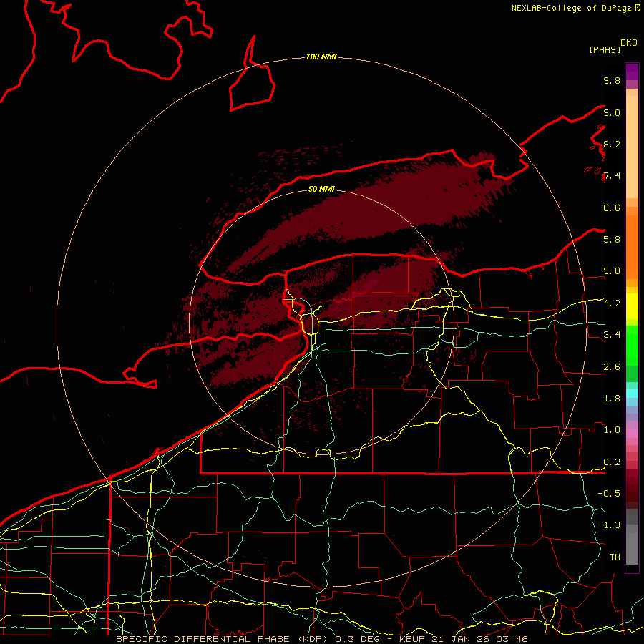The image size is (644, 644).
Task: Click the 100 NMI range ring label
Action: tap(321, 57)
